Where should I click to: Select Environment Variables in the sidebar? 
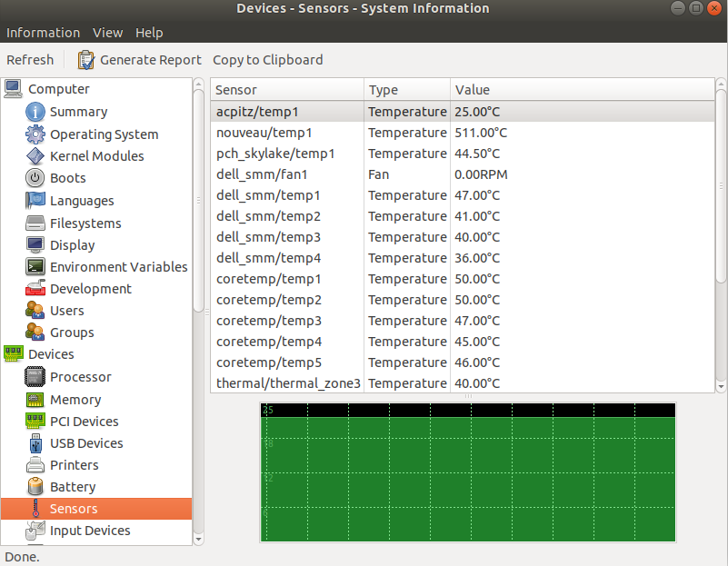pos(118,267)
